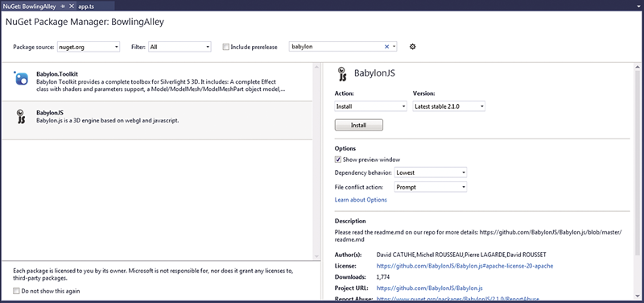Open the Package source dropdown
The image size is (644, 303).
tap(89, 47)
